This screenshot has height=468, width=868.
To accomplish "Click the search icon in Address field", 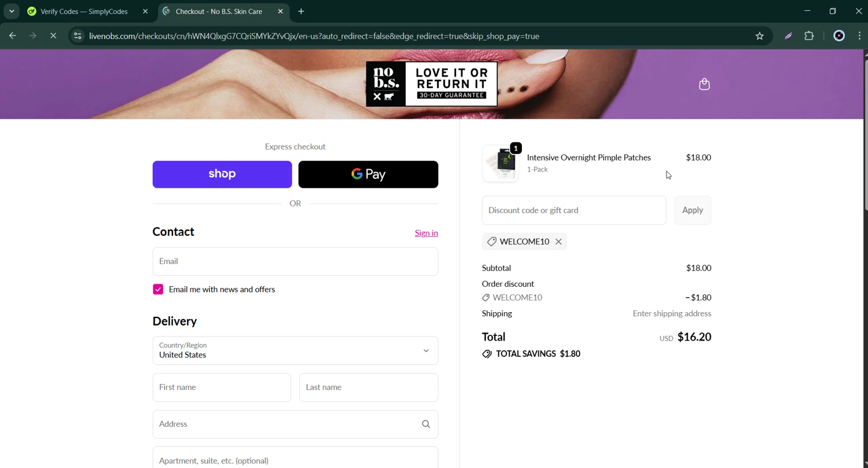I will 426,424.
